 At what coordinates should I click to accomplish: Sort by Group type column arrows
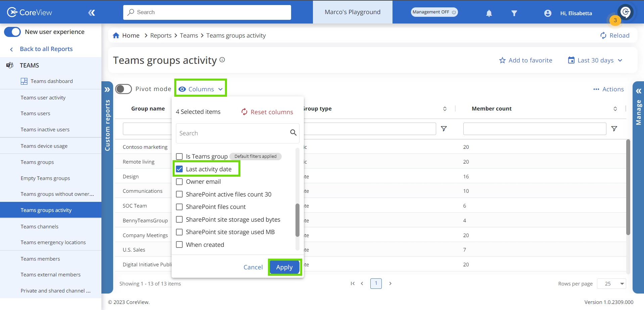445,109
